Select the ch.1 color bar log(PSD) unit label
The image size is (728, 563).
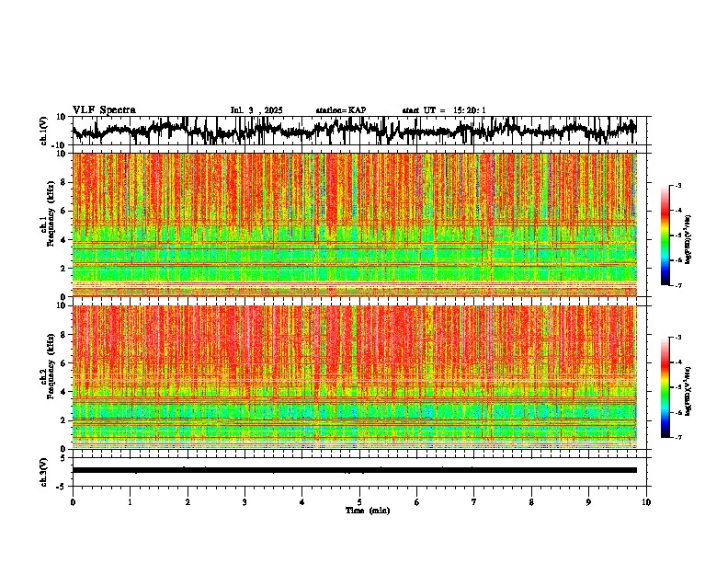(688, 240)
